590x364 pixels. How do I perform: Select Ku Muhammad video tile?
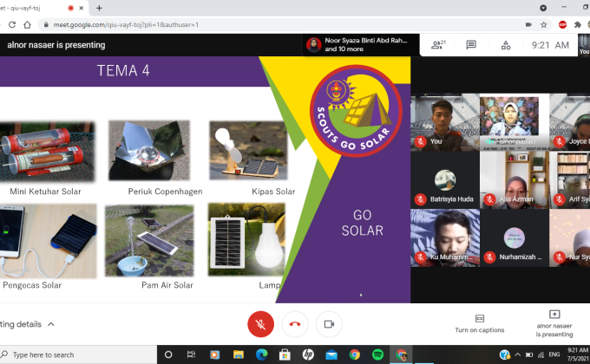click(445, 238)
